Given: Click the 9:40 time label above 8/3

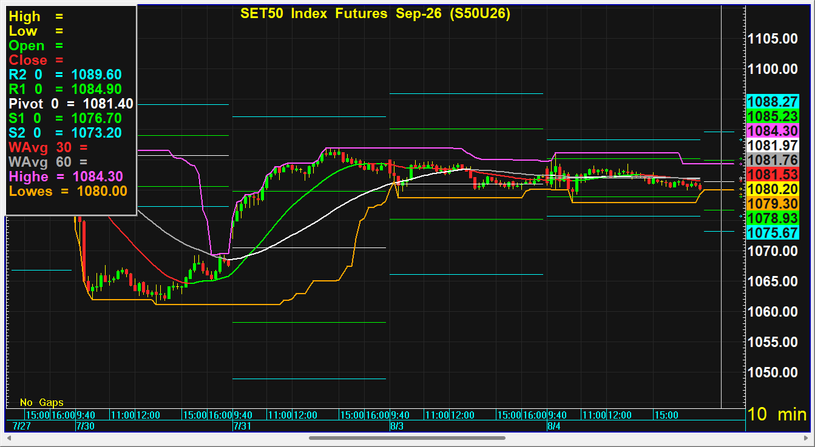Looking at the screenshot, I should tap(400, 415).
